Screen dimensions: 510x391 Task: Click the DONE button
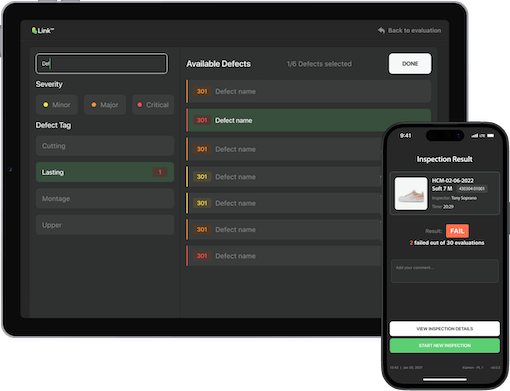pos(410,64)
